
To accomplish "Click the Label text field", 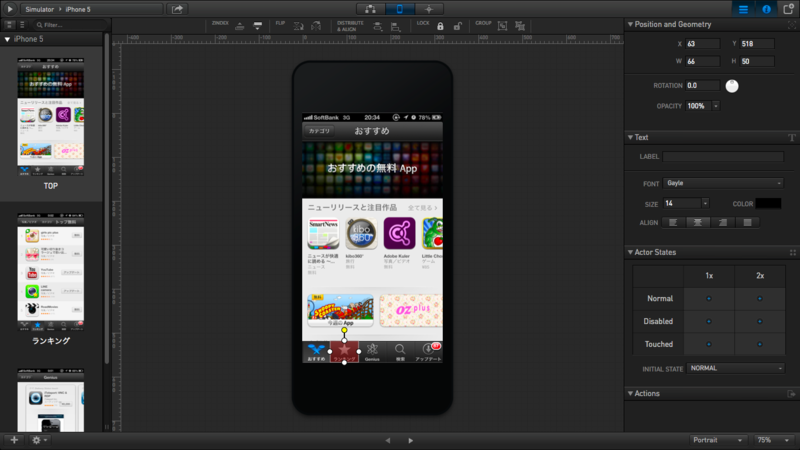I will 723,157.
